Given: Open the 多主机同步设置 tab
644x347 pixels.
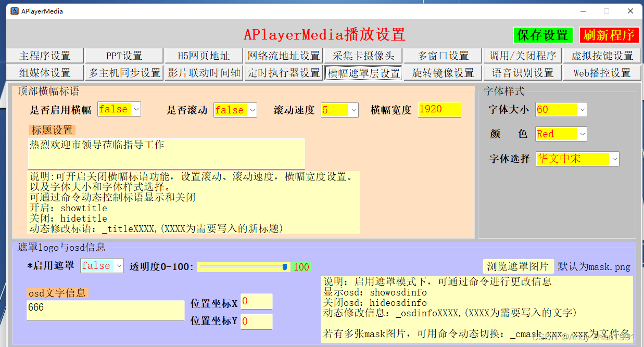Looking at the screenshot, I should [x=124, y=73].
